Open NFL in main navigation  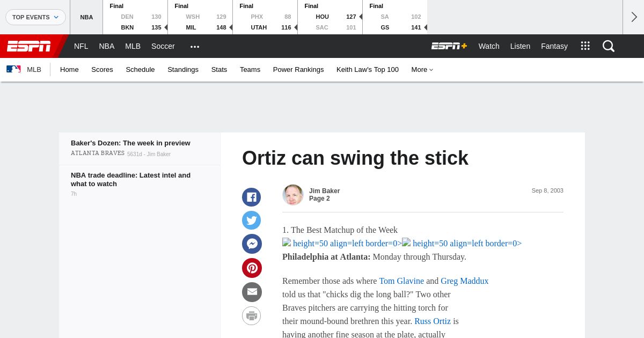(81, 46)
